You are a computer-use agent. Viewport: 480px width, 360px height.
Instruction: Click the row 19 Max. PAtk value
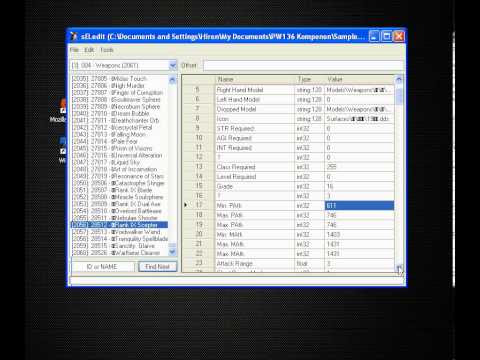359,225
